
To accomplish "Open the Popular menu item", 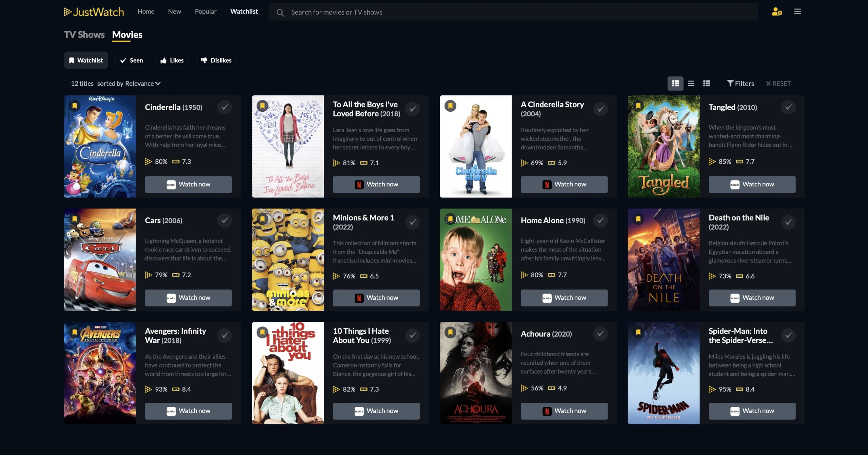I will pos(205,12).
